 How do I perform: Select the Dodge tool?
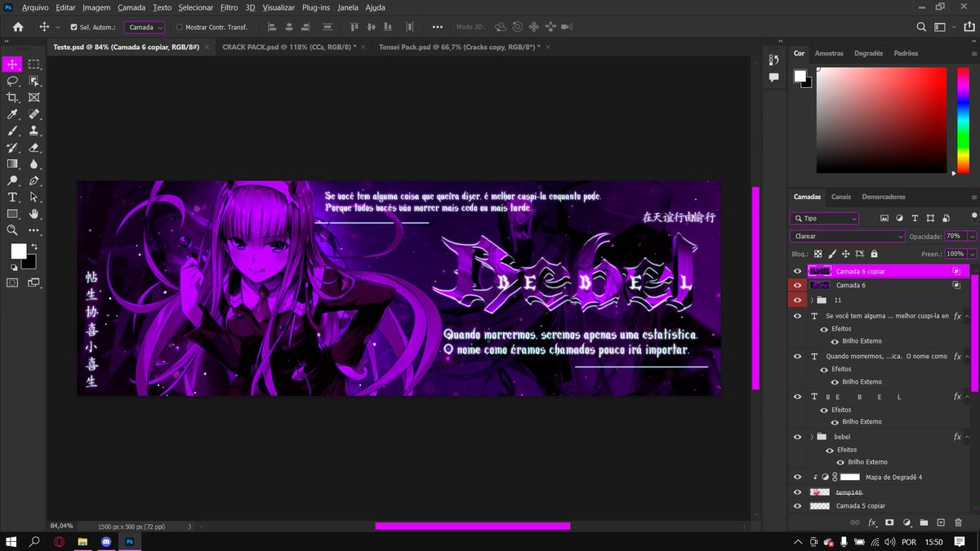point(12,180)
